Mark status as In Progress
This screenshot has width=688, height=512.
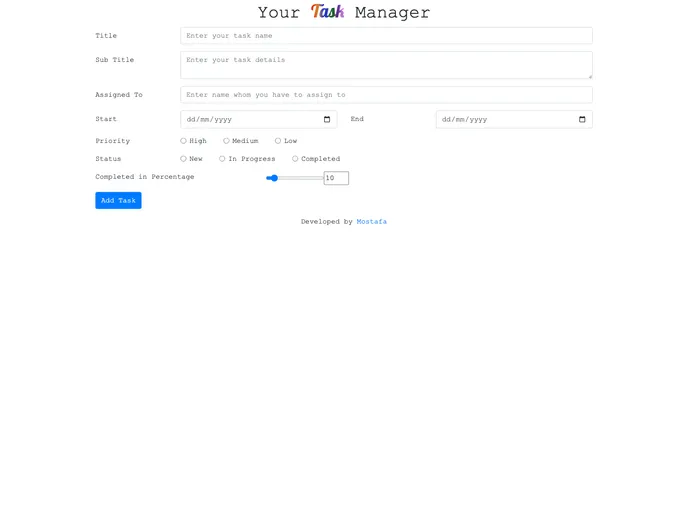click(x=222, y=159)
